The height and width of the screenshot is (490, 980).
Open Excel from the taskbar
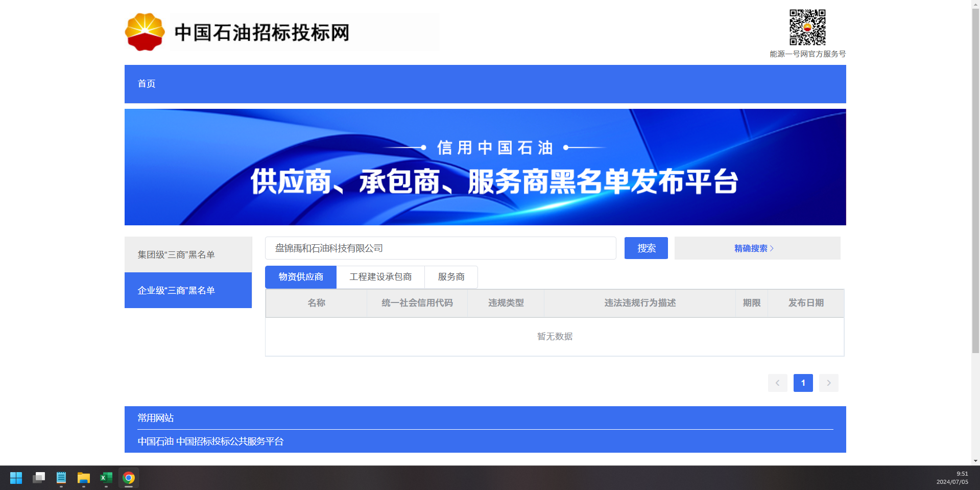106,478
